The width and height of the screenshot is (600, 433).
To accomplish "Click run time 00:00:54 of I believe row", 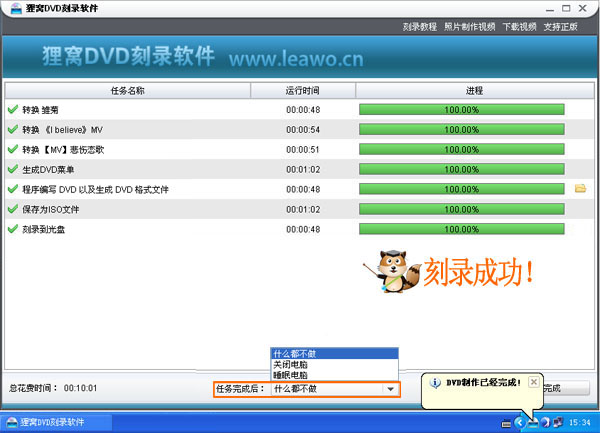I will pyautogui.click(x=303, y=130).
